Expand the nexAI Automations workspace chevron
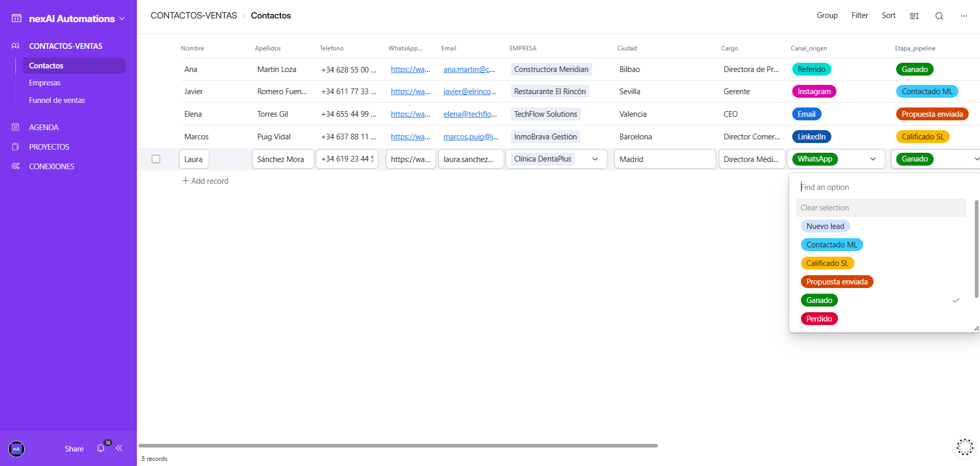Viewport: 980px width, 466px height. (x=122, y=19)
